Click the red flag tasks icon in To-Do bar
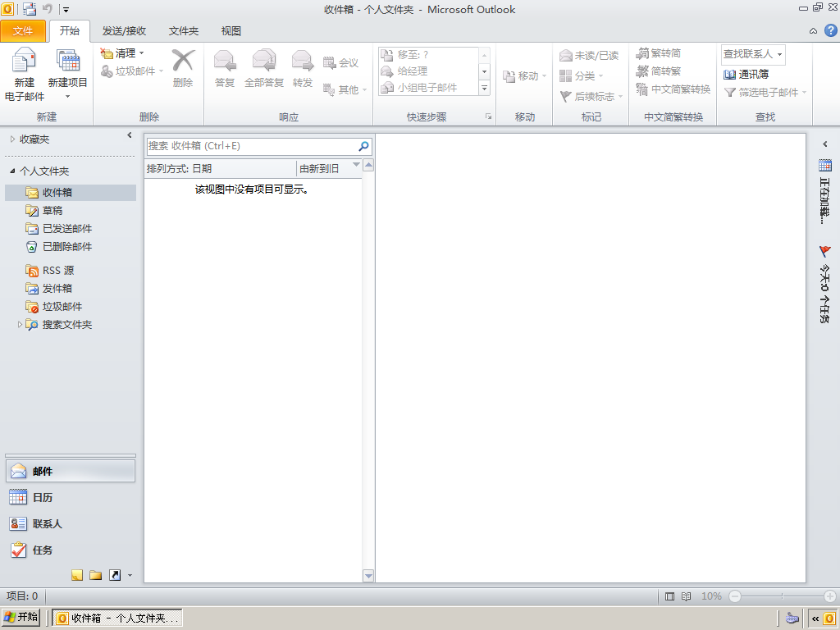The width and height of the screenshot is (840, 630). [825, 251]
